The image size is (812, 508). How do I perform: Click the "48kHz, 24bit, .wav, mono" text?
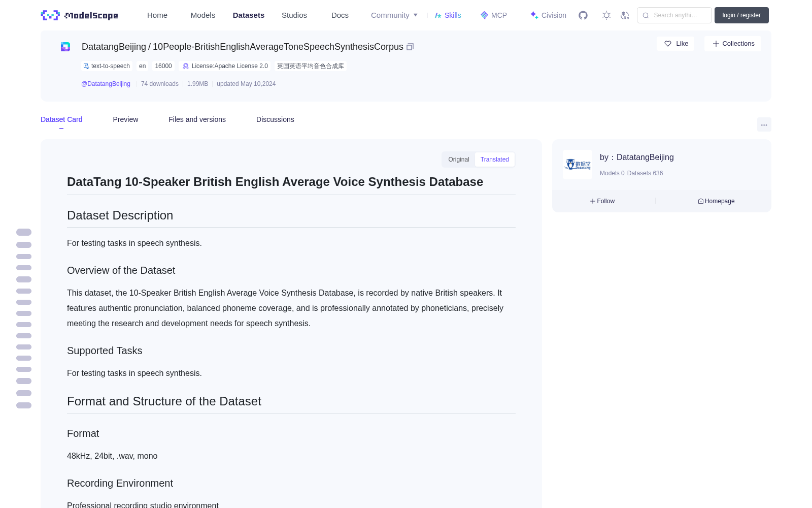click(x=112, y=456)
